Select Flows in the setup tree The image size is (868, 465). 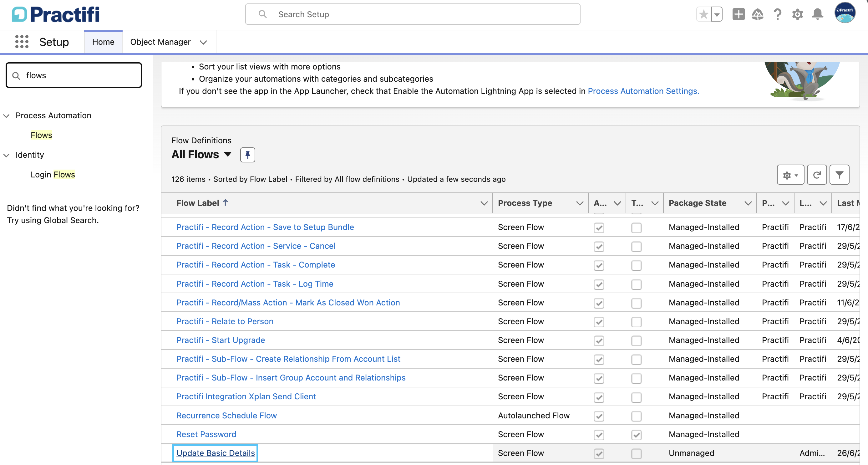(x=41, y=135)
